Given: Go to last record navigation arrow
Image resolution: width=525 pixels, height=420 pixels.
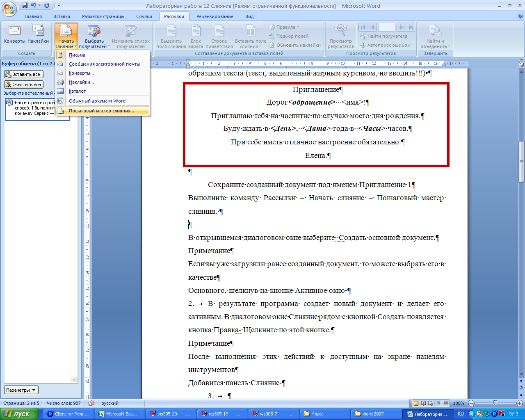Looking at the screenshot, I should pos(411,27).
